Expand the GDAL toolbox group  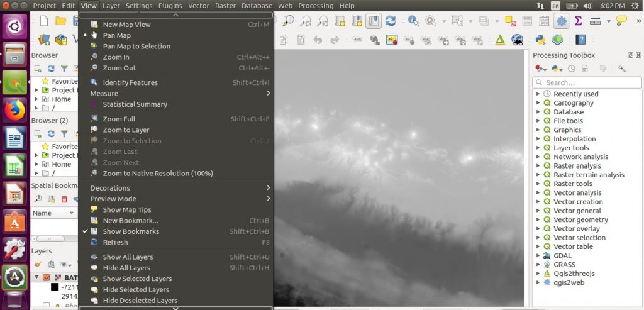pos(538,255)
